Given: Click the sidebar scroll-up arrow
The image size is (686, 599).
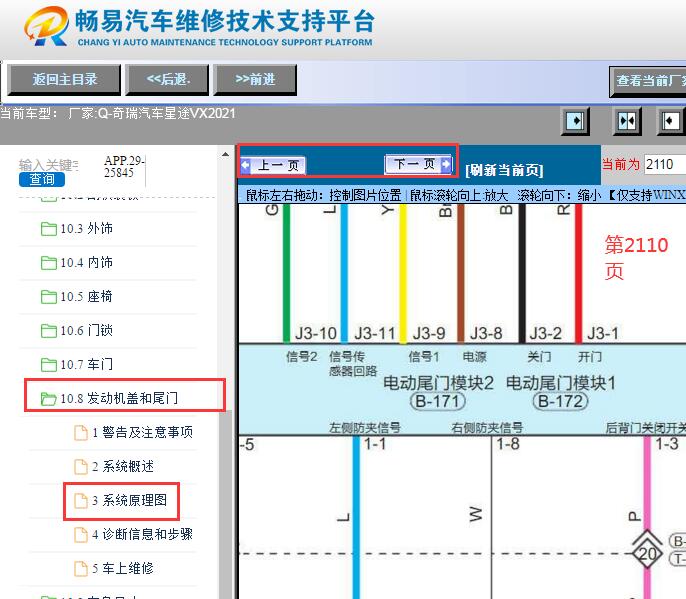Looking at the screenshot, I should click(225, 154).
